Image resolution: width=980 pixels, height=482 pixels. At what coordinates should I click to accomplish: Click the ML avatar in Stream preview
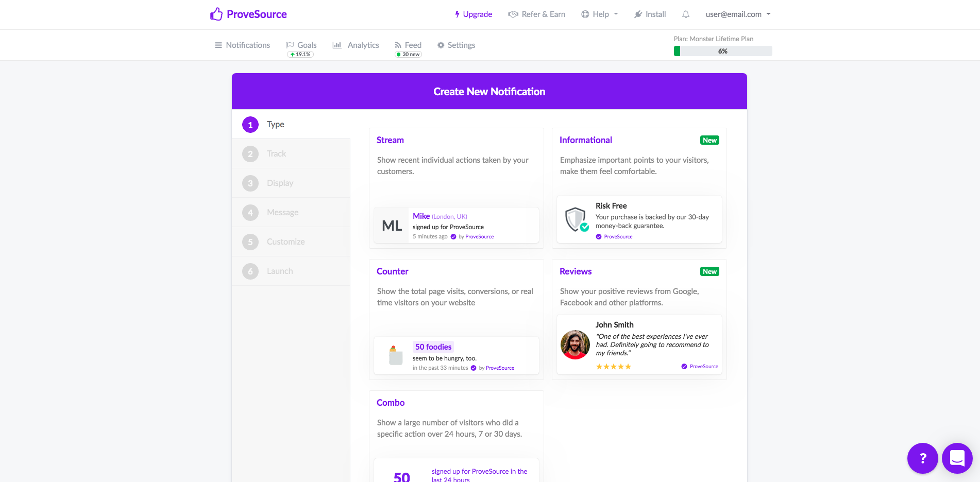[x=392, y=226]
